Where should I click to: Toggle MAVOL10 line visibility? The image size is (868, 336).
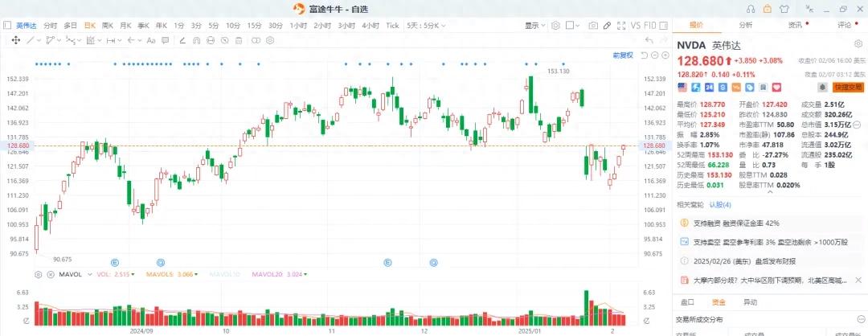tap(225, 274)
